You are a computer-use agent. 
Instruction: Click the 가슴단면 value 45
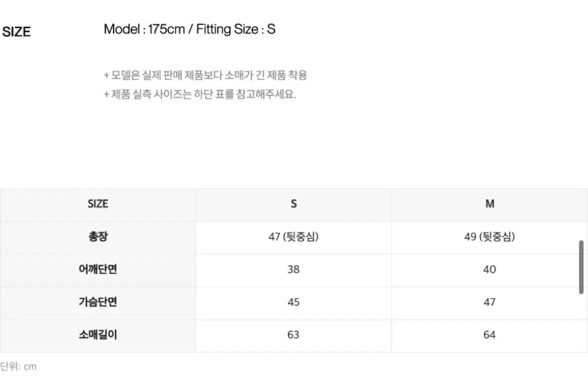pyautogui.click(x=294, y=303)
